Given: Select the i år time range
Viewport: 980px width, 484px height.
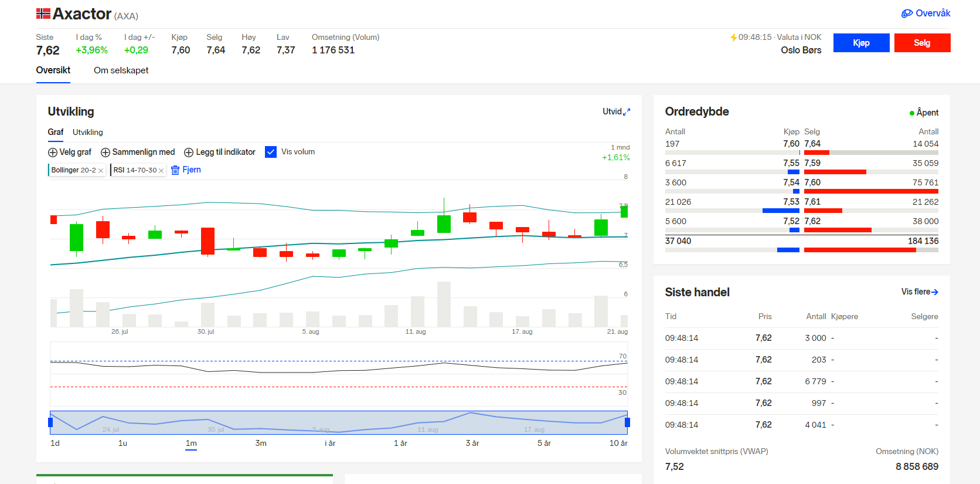Looking at the screenshot, I should 330,443.
